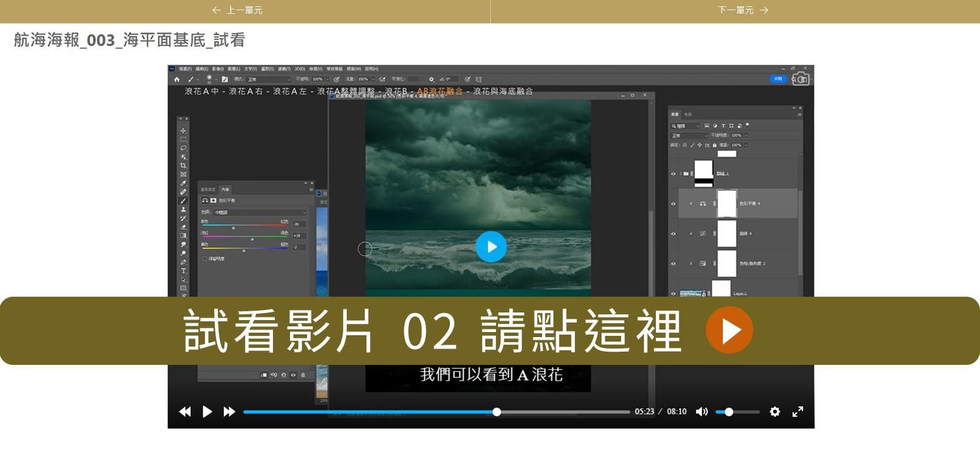Select the Brush tool in Photoshop toolbar
The image size is (980, 452).
pyautogui.click(x=184, y=201)
